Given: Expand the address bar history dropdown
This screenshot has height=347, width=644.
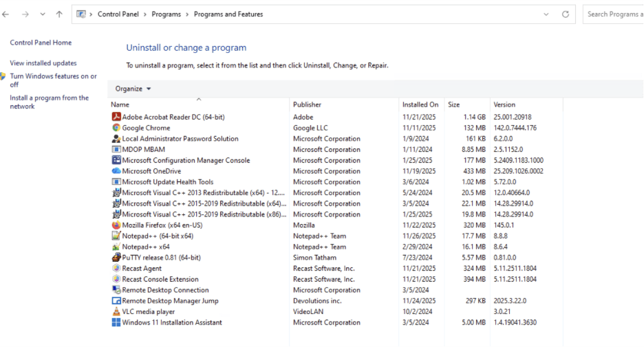Looking at the screenshot, I should pos(546,14).
